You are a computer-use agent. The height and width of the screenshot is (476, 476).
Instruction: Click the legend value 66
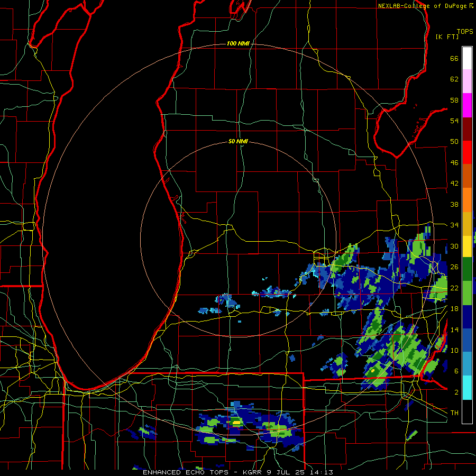[454, 58]
